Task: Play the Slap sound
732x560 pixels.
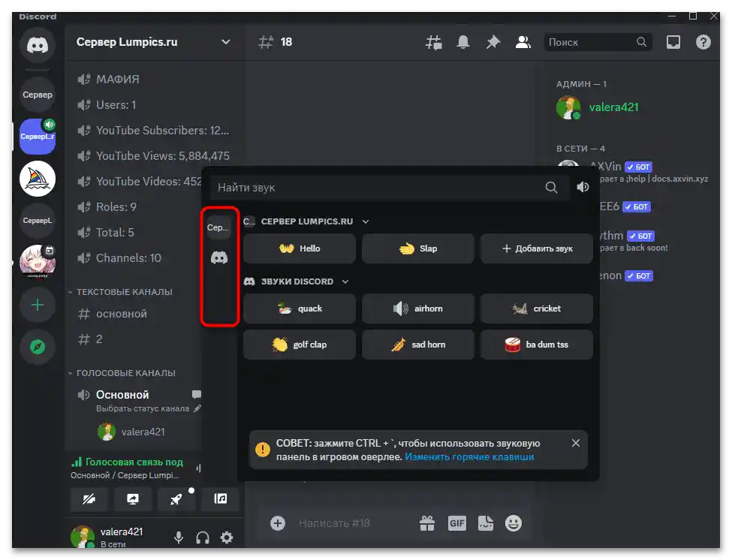Action: 418,248
